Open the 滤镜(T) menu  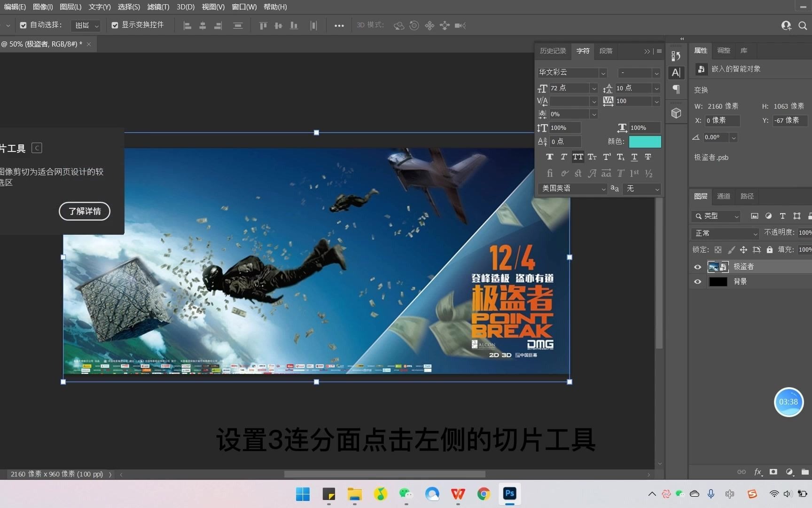pyautogui.click(x=158, y=7)
